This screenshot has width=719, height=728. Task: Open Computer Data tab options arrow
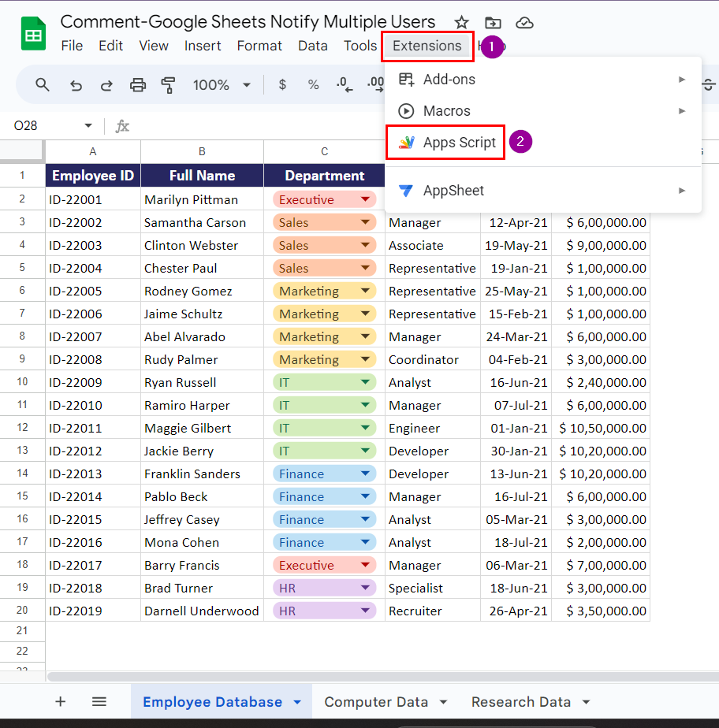tap(444, 703)
